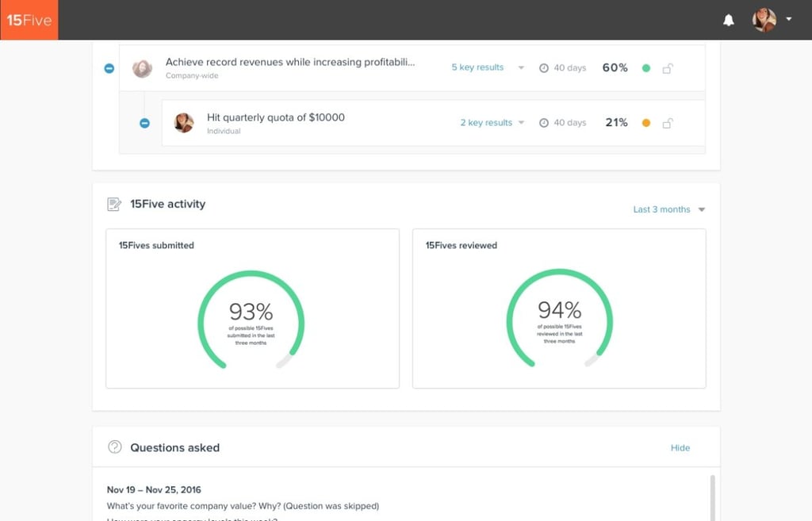Image resolution: width=812 pixels, height=521 pixels.
Task: Click the Questions asked panel scrollbar
Action: tap(712, 496)
